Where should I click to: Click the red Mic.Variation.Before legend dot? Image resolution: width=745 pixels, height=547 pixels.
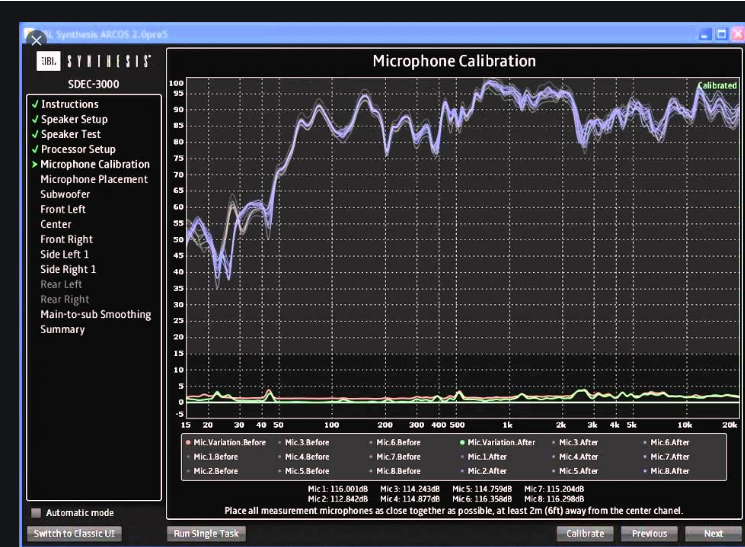pyautogui.click(x=189, y=442)
